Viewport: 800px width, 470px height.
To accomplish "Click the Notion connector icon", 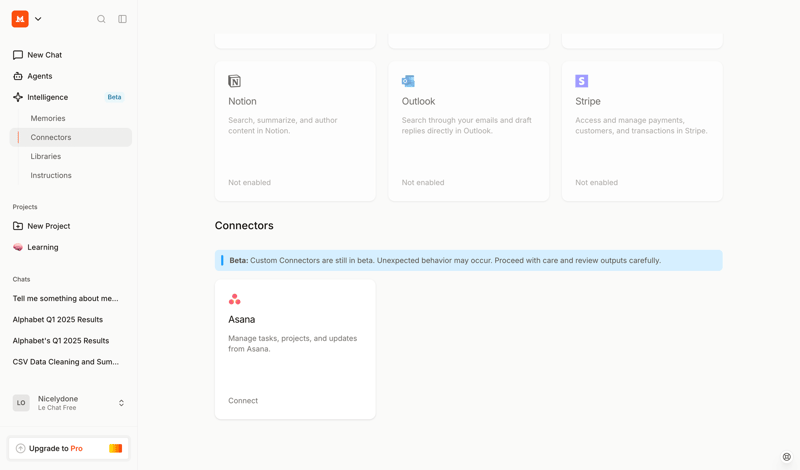I will coord(234,81).
